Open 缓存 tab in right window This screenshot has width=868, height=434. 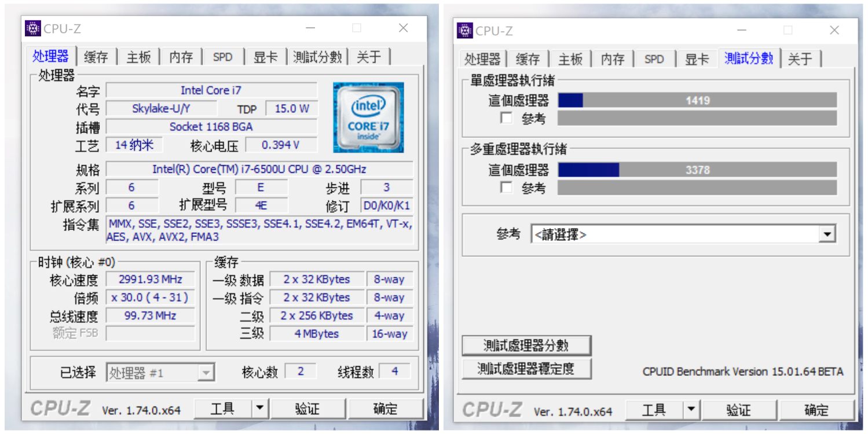tap(528, 59)
